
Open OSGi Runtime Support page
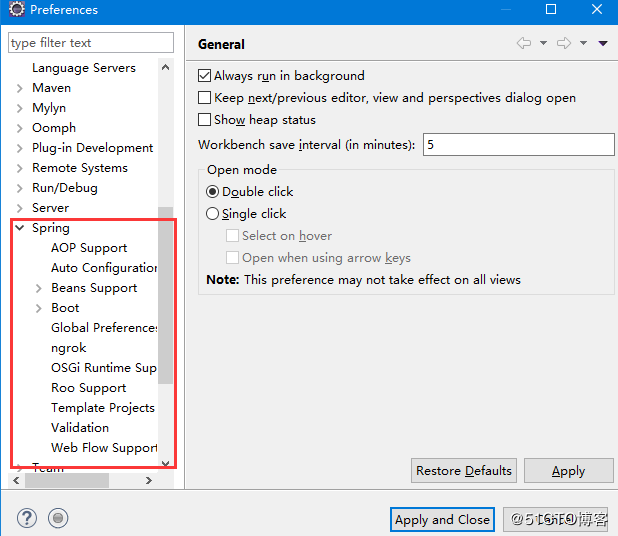tap(104, 368)
